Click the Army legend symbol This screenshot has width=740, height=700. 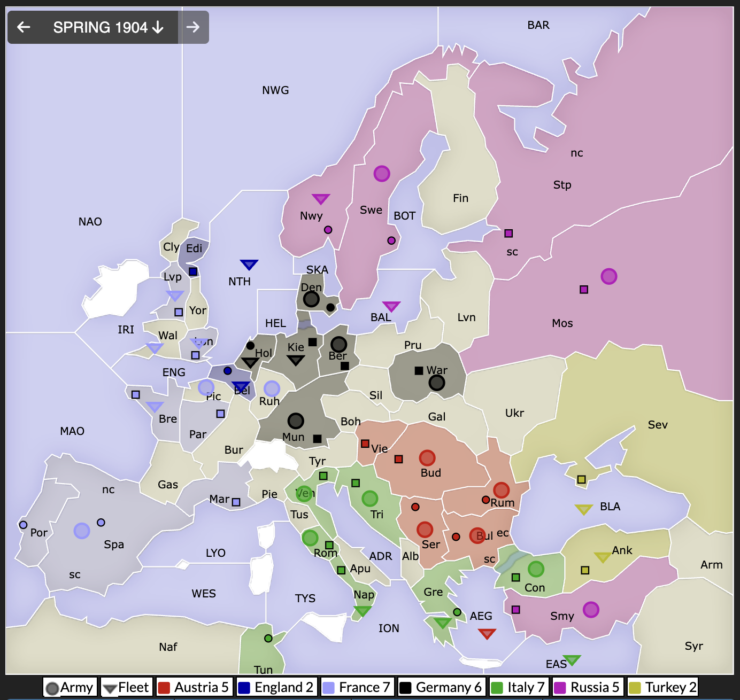pos(52,688)
